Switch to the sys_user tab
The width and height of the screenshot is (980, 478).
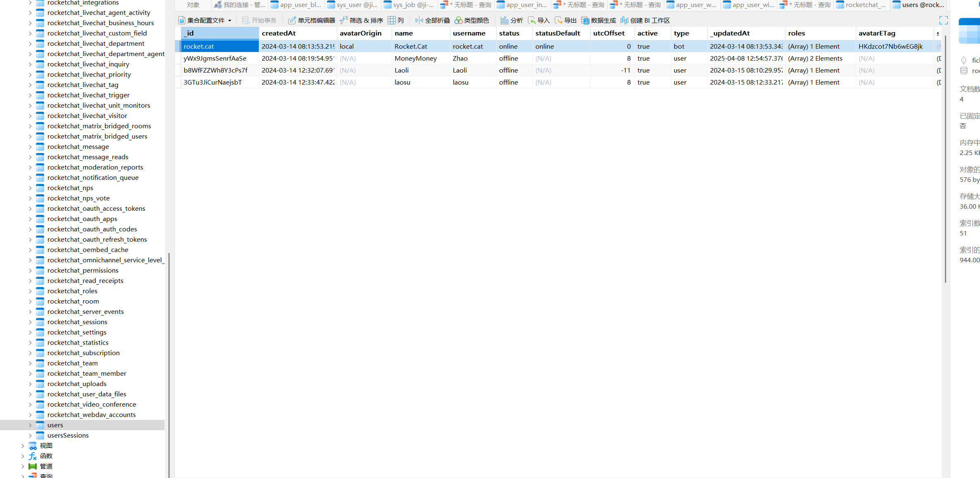[x=353, y=5]
